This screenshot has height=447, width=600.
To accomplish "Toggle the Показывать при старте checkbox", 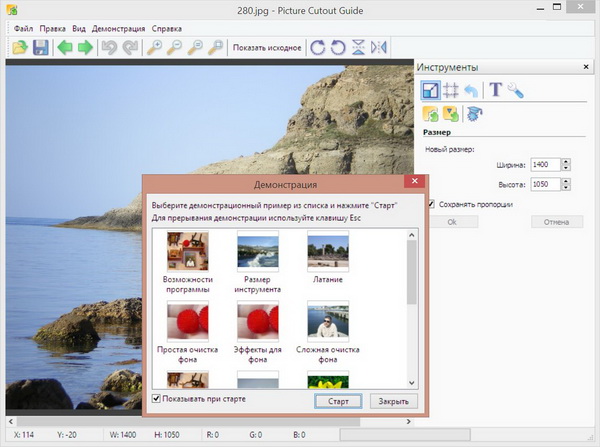I will [156, 399].
